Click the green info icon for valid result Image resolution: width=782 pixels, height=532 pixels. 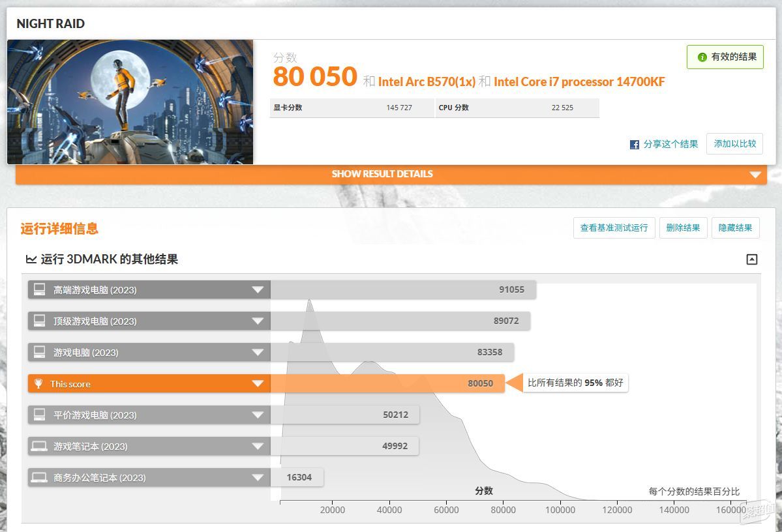click(702, 57)
